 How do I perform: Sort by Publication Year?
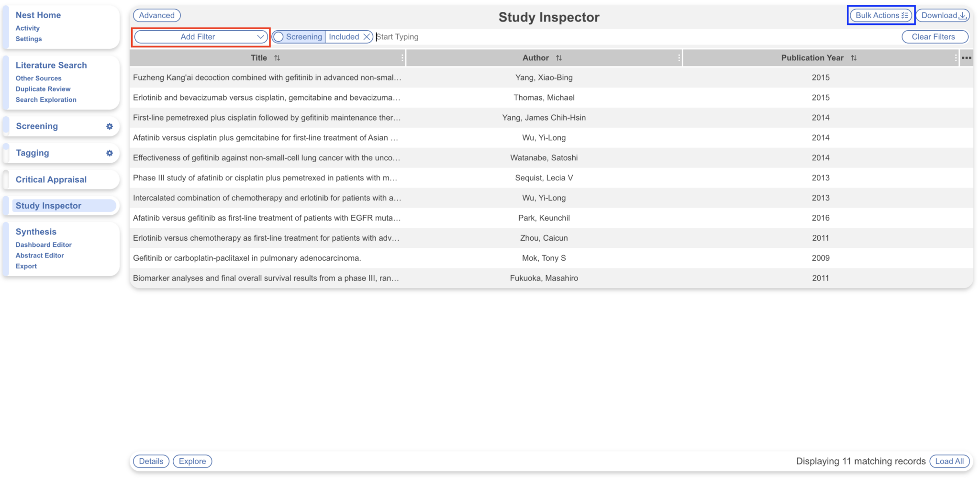(x=855, y=57)
